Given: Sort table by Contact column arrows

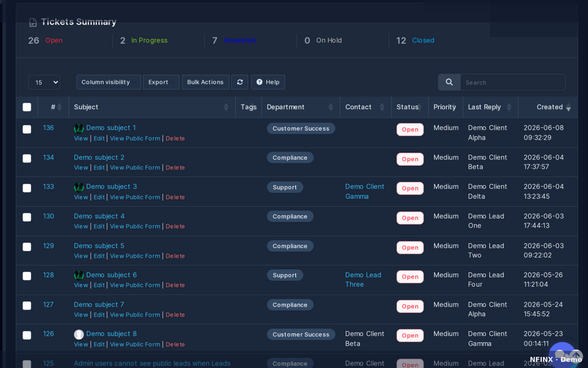Looking at the screenshot, I should click(382, 107).
